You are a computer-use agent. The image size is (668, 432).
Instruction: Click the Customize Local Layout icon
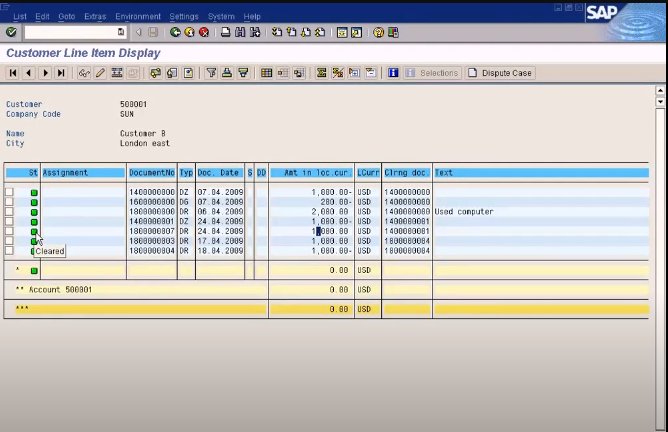pos(393,32)
